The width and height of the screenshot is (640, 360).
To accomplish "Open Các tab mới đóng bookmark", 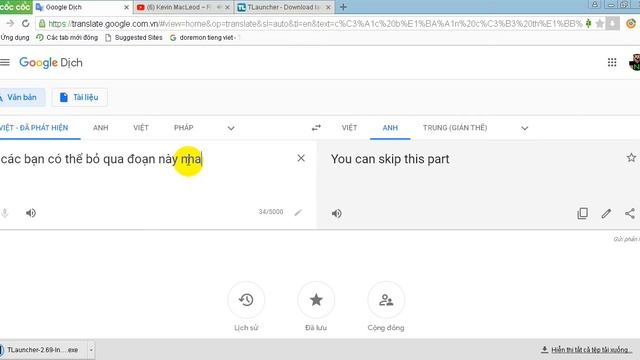I will tap(67, 38).
